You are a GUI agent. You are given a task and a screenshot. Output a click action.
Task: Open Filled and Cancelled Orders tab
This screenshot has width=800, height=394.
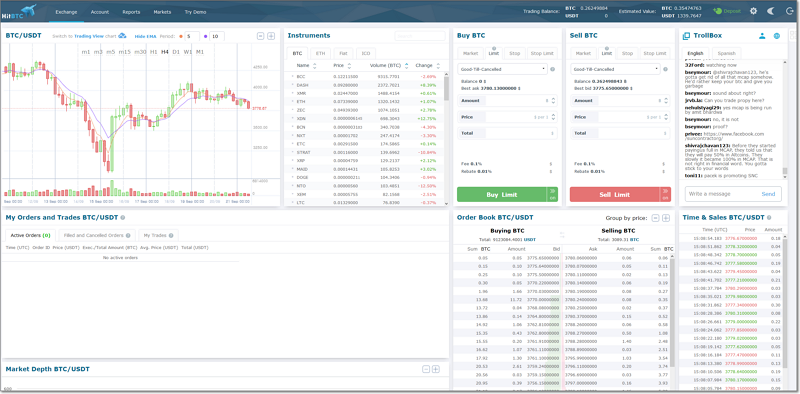coord(97,235)
